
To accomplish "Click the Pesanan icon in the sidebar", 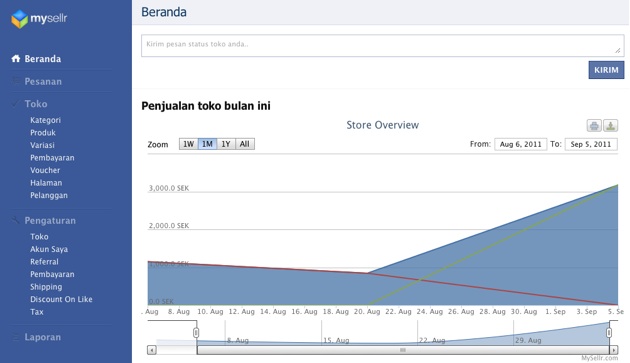I will (x=16, y=81).
